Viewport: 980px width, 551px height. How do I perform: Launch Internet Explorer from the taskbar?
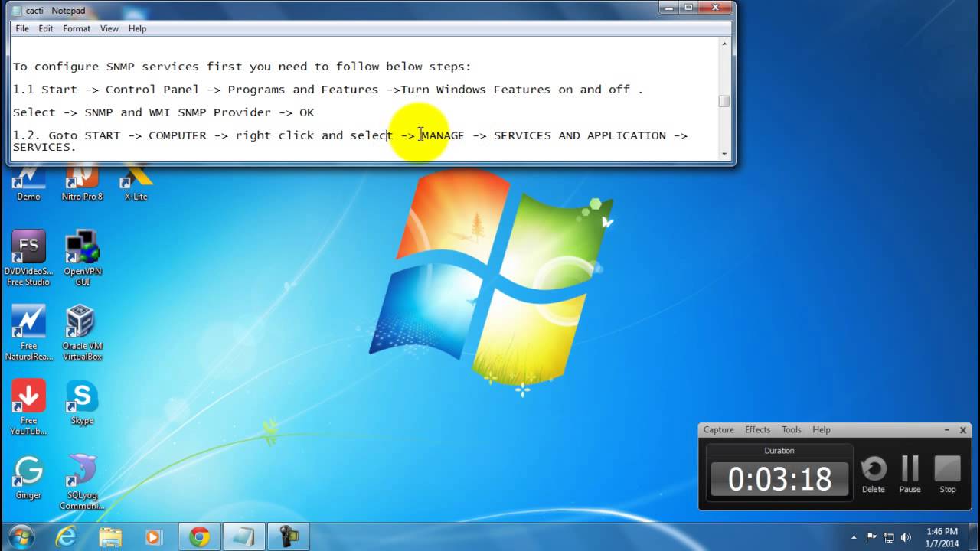pyautogui.click(x=66, y=537)
